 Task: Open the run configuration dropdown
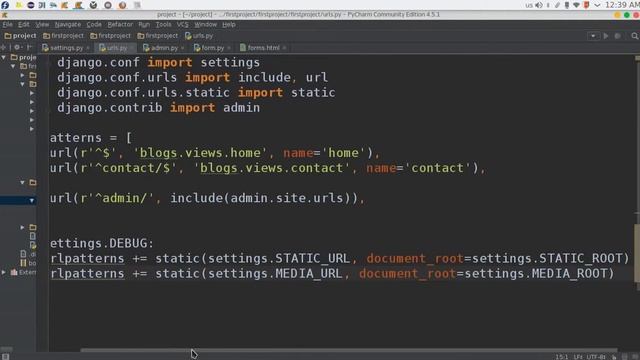coord(593,36)
